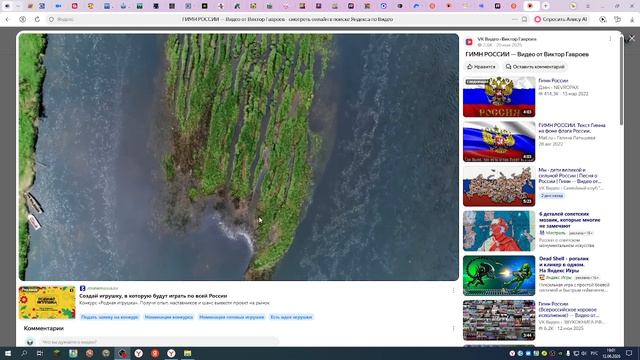The width and height of the screenshot is (640, 360).
Task: Open the notification center icon on the taskbar
Action: (629, 353)
